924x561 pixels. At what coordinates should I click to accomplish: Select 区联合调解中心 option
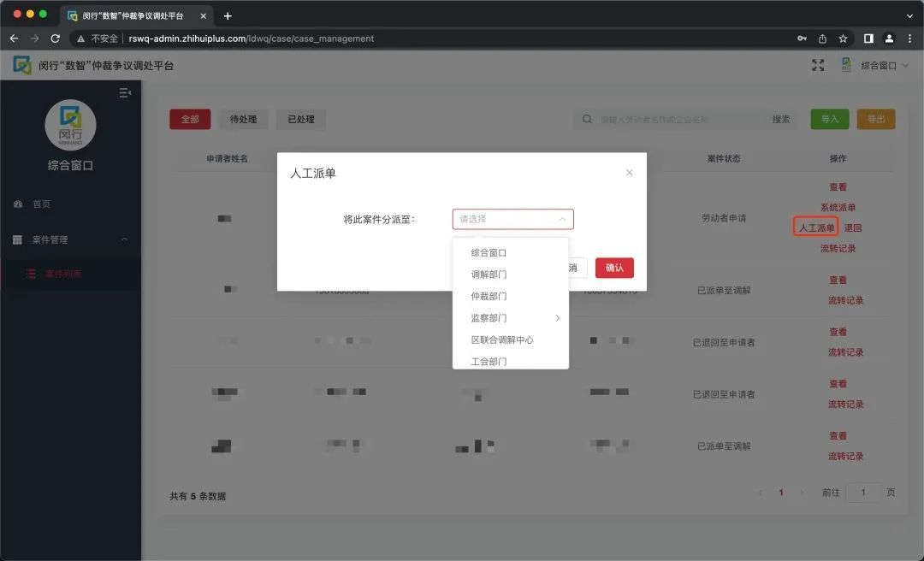(x=502, y=340)
